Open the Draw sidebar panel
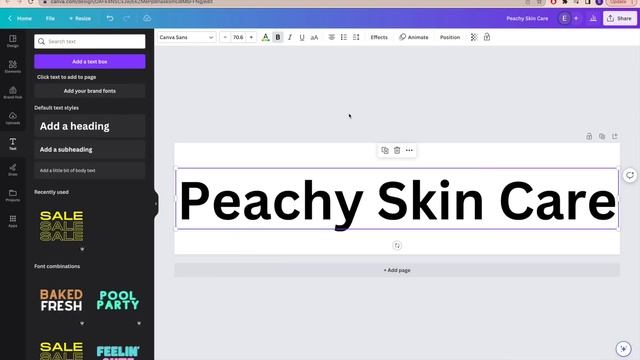The image size is (640, 360). (x=13, y=169)
